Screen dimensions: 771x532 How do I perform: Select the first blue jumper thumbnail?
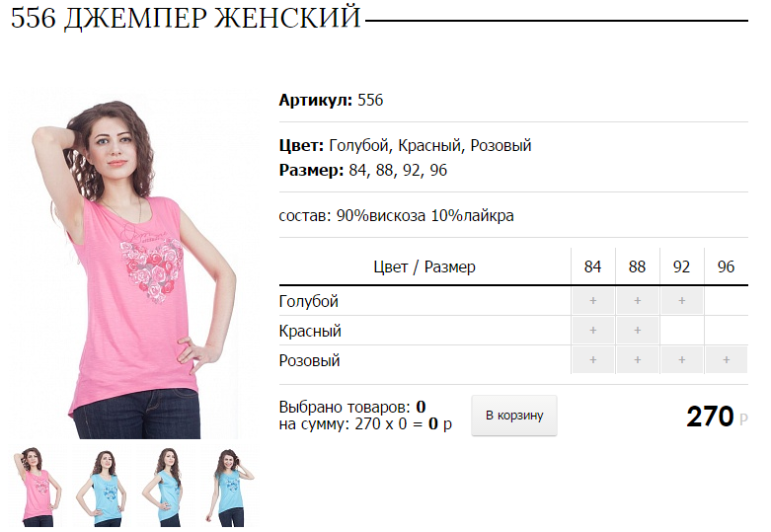coord(103,487)
